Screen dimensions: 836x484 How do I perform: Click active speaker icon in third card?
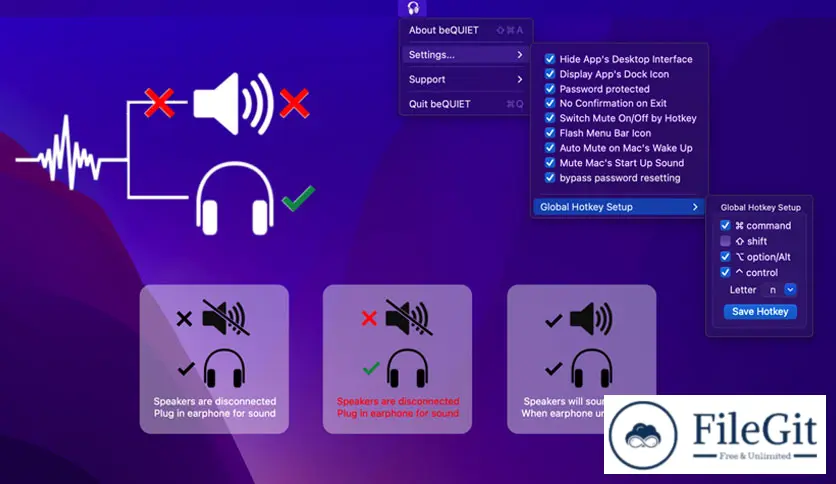(591, 318)
